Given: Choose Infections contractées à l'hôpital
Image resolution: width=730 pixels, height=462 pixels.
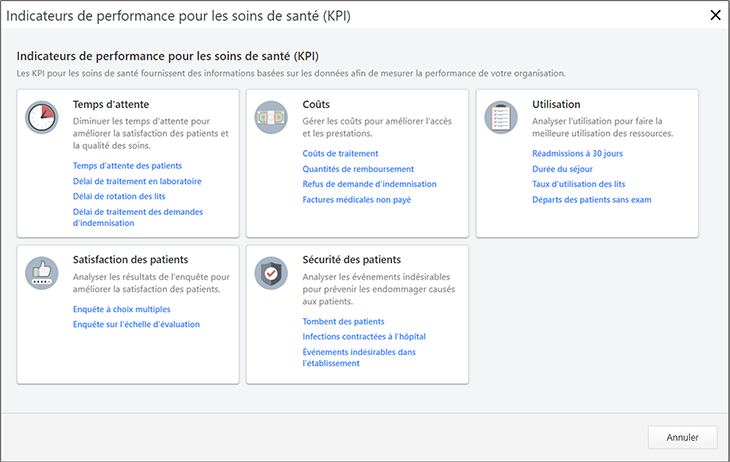Looking at the screenshot, I should coord(364,337).
